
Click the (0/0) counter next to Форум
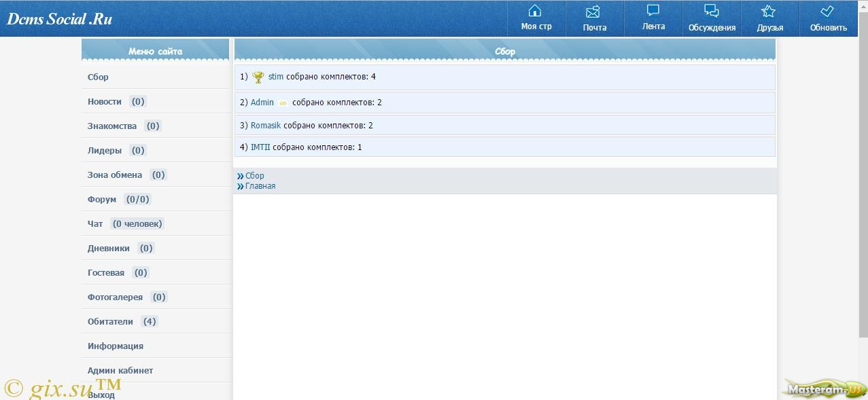pos(138,200)
